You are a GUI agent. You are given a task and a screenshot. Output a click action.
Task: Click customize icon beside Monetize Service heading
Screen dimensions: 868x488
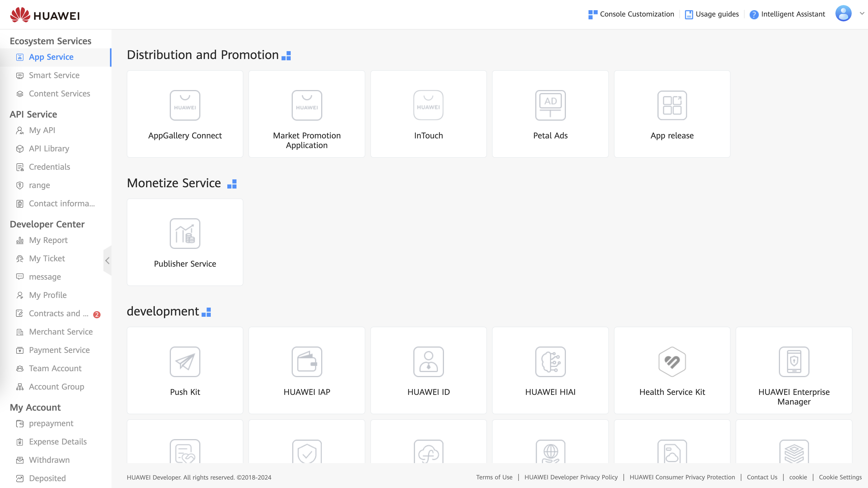pyautogui.click(x=232, y=184)
